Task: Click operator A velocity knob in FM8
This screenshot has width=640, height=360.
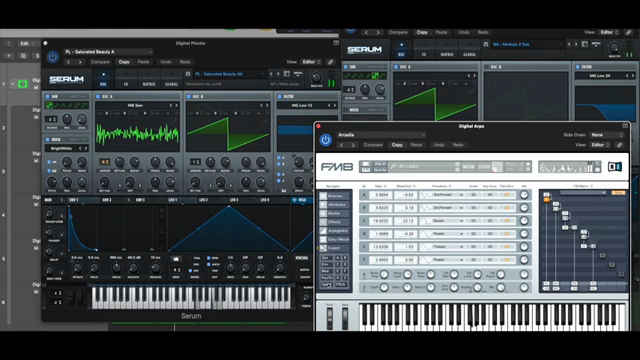Action: pyautogui.click(x=524, y=195)
